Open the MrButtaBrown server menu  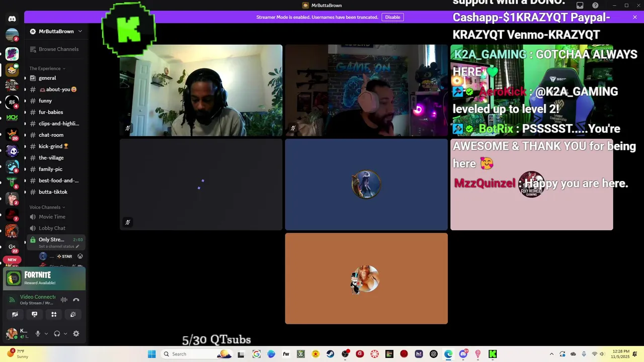click(56, 31)
